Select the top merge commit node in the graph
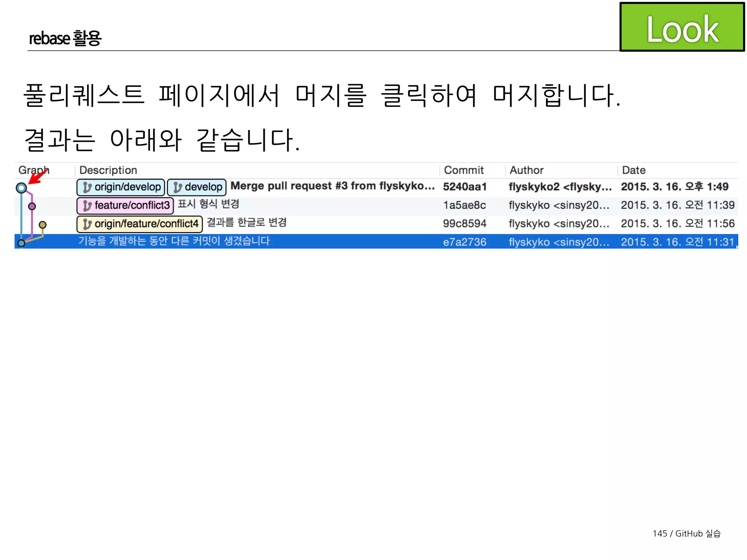Viewport: 747px width, 560px height. [22, 188]
